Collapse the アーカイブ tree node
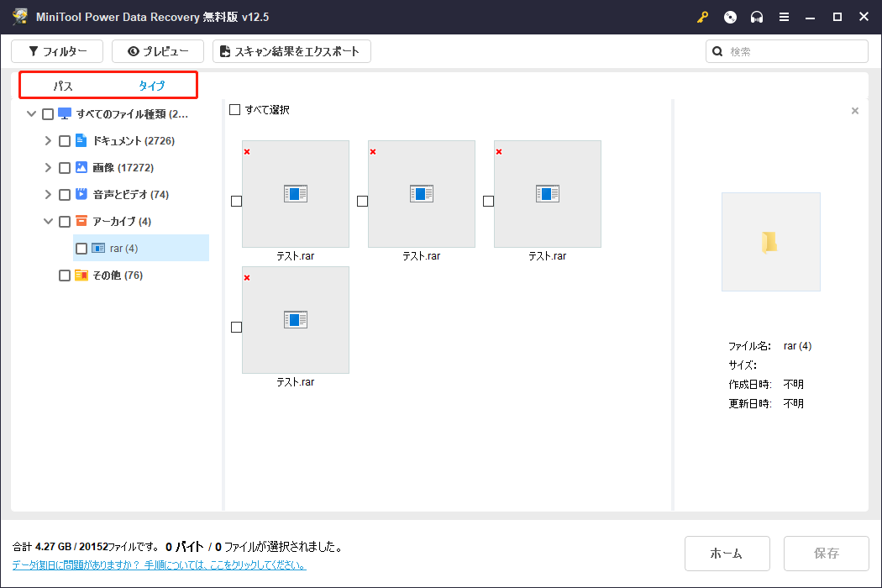Viewport: 882px width, 588px height. (x=49, y=221)
